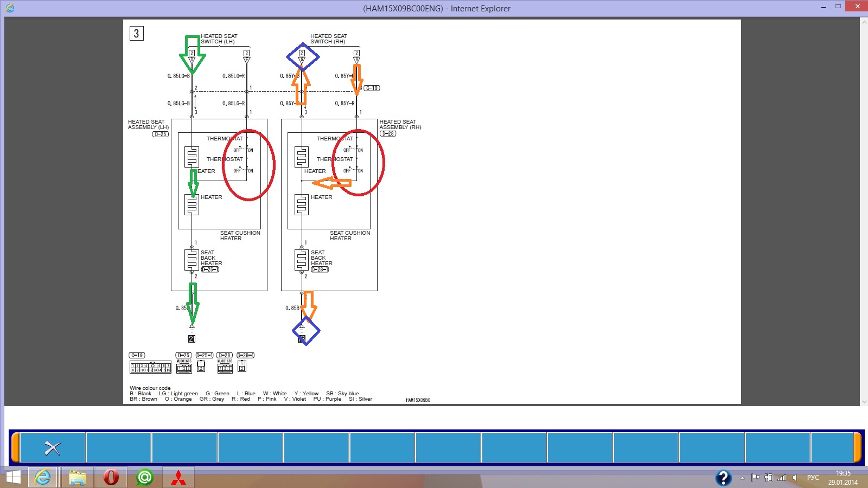Click the blue question mark help icon
Viewport: 868px width, 488px height.
click(x=723, y=478)
